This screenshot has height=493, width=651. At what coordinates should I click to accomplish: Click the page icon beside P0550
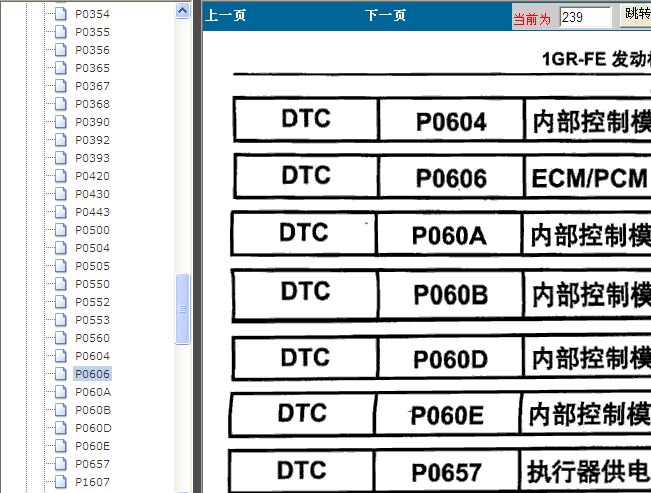tap(61, 284)
